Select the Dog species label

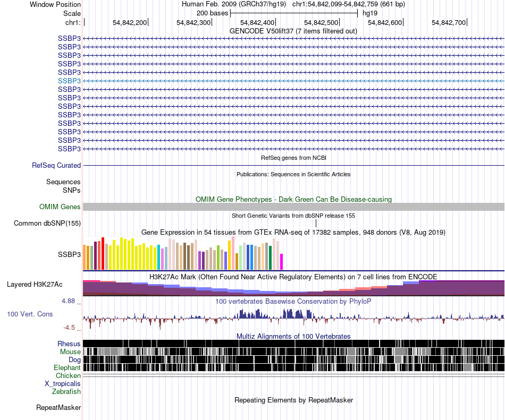click(x=74, y=360)
